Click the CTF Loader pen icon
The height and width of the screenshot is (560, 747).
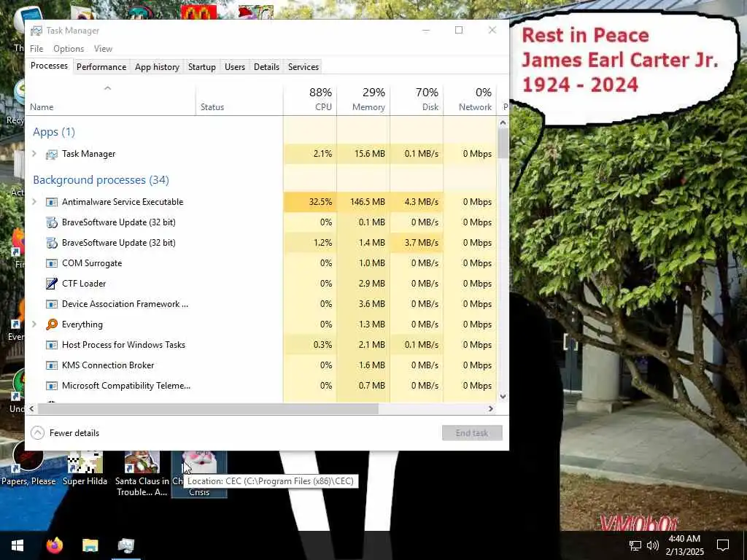52,284
